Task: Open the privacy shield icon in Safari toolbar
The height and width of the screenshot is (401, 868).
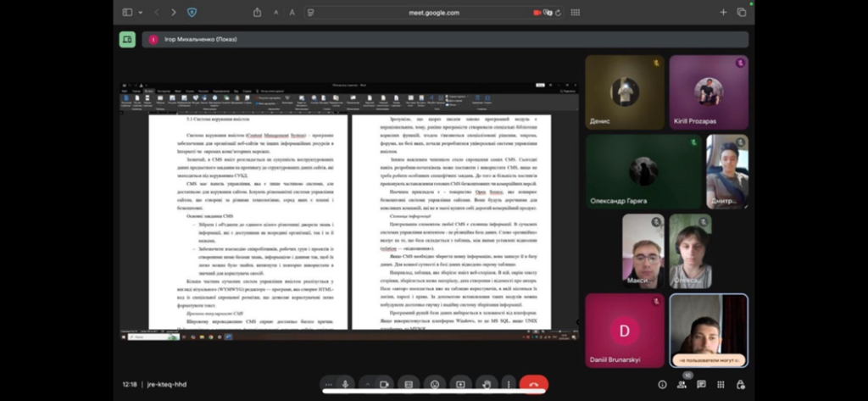Action: click(x=192, y=12)
